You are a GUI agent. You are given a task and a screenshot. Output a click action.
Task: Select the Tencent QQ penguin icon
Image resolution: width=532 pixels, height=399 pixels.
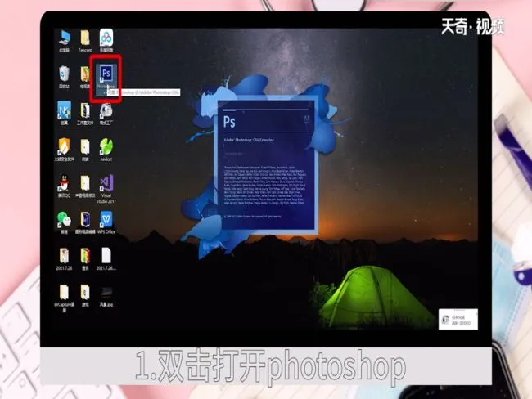coord(64,186)
